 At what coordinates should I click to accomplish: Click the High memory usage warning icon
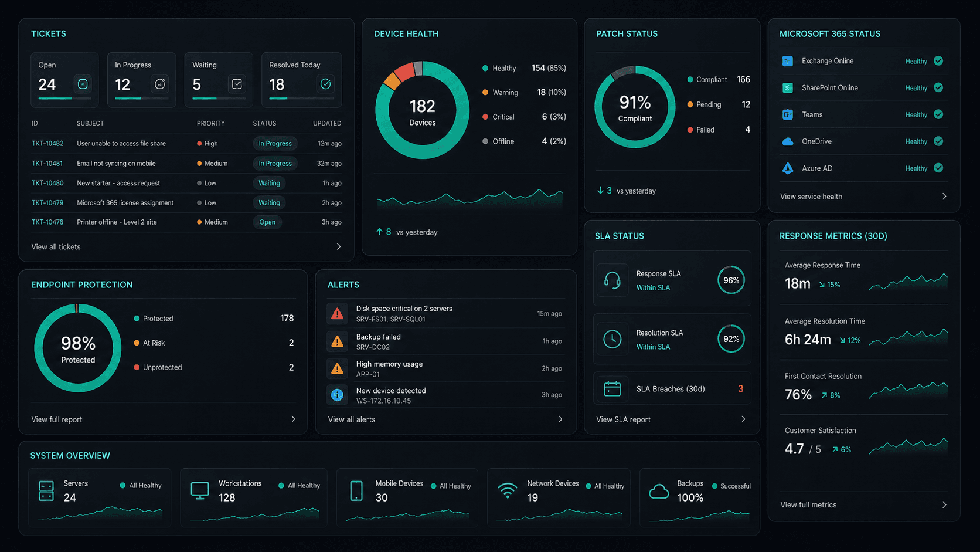(x=337, y=368)
